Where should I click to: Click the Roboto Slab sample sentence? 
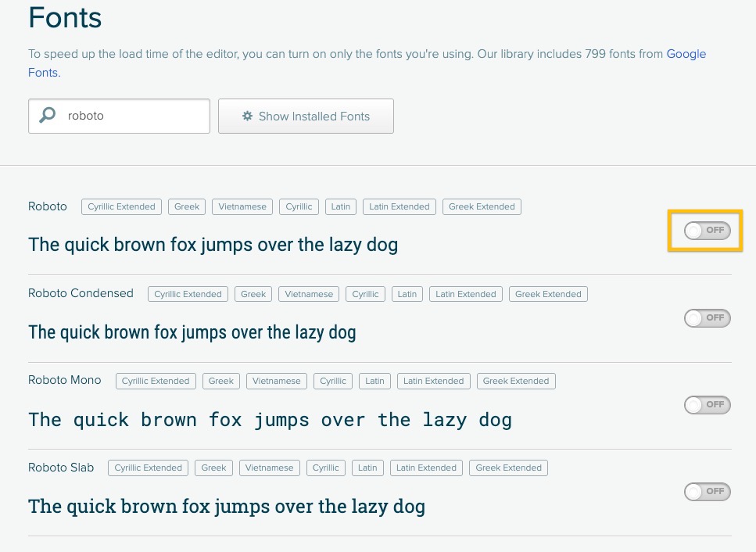click(227, 507)
